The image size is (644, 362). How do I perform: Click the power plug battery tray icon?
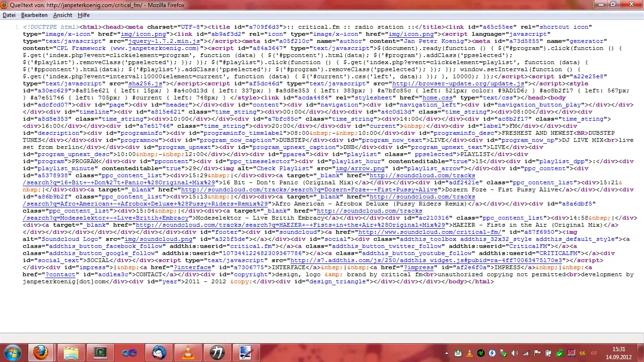point(549,353)
